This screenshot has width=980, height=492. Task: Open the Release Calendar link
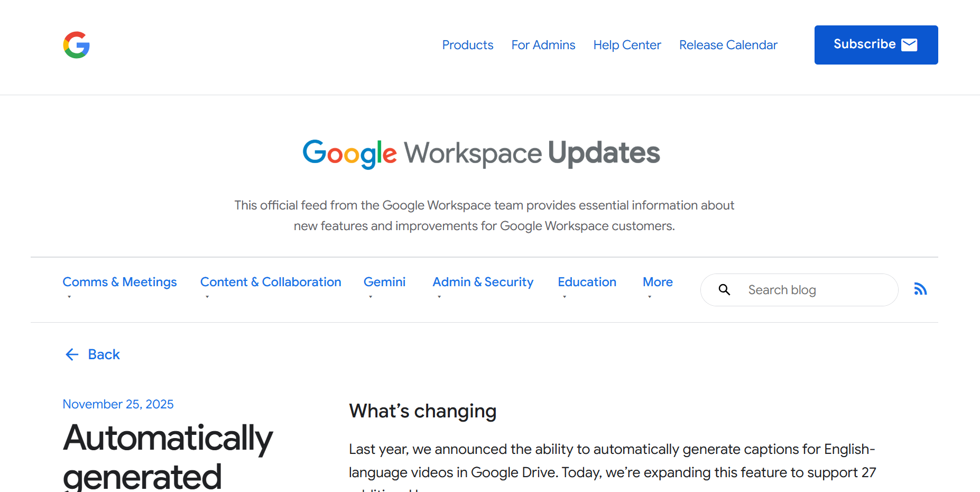pyautogui.click(x=728, y=45)
